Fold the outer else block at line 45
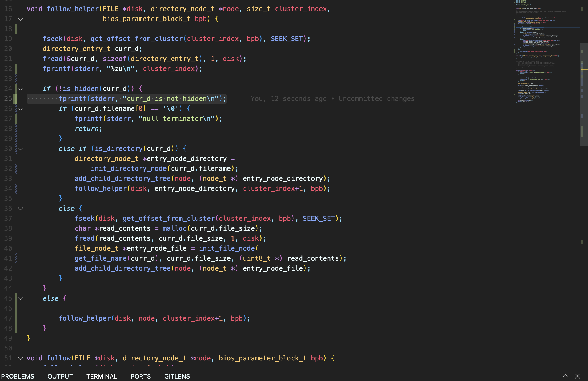This screenshot has height=381, width=588. (21, 298)
